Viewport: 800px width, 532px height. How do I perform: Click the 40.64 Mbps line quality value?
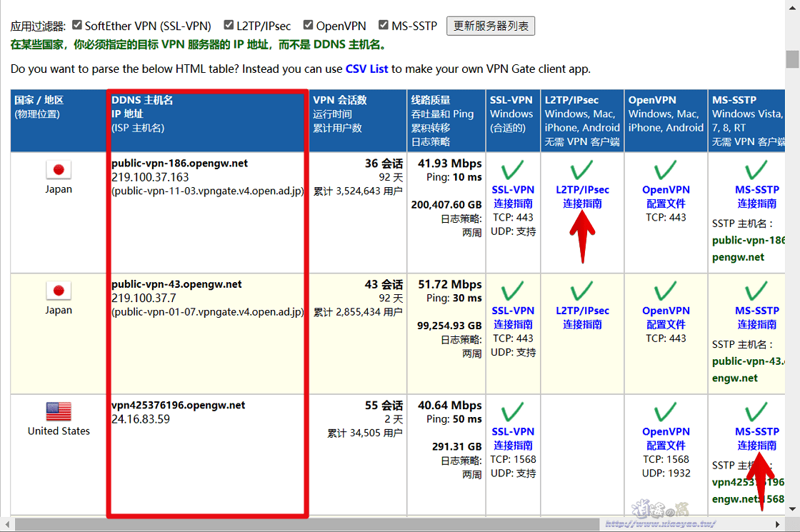449,405
